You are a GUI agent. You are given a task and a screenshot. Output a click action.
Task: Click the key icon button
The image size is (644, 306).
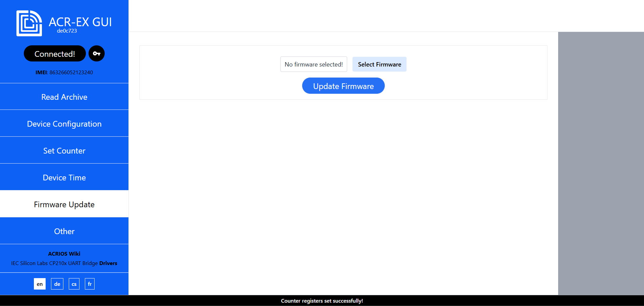coord(97,54)
